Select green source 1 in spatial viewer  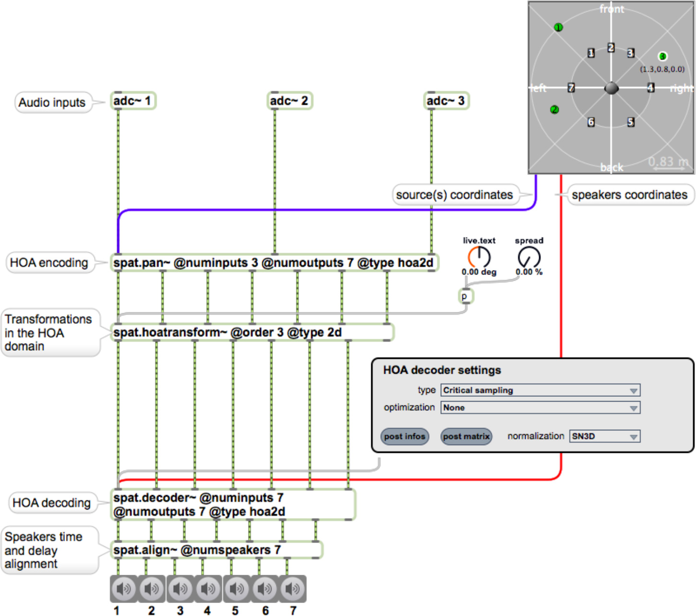click(x=558, y=27)
